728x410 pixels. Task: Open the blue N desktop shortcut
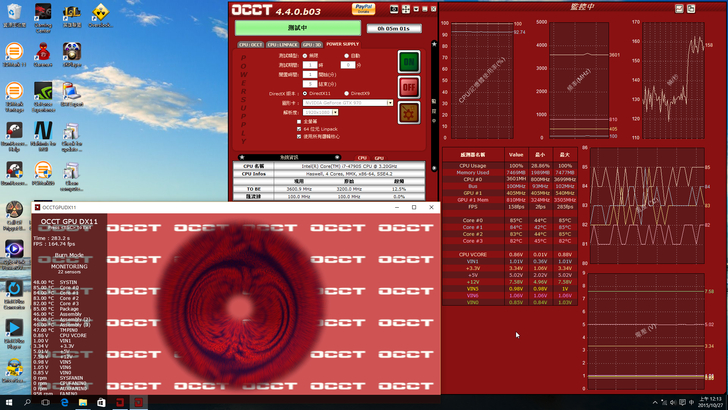click(43, 137)
